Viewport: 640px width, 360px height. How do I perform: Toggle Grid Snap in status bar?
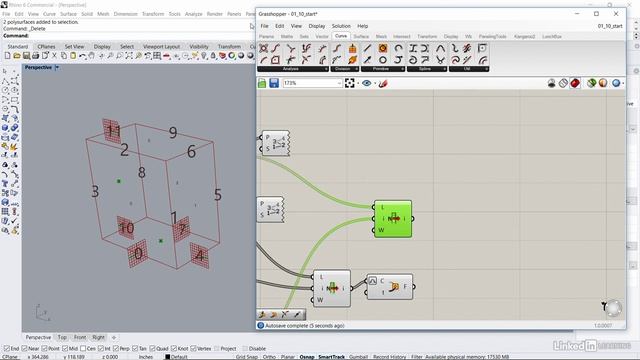247,357
